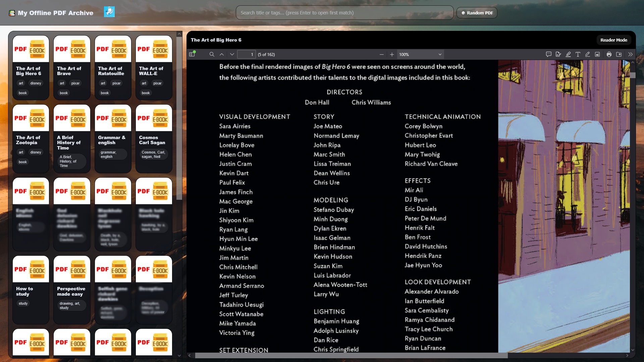
Task: Save/download the PDF file
Action: [619, 54]
